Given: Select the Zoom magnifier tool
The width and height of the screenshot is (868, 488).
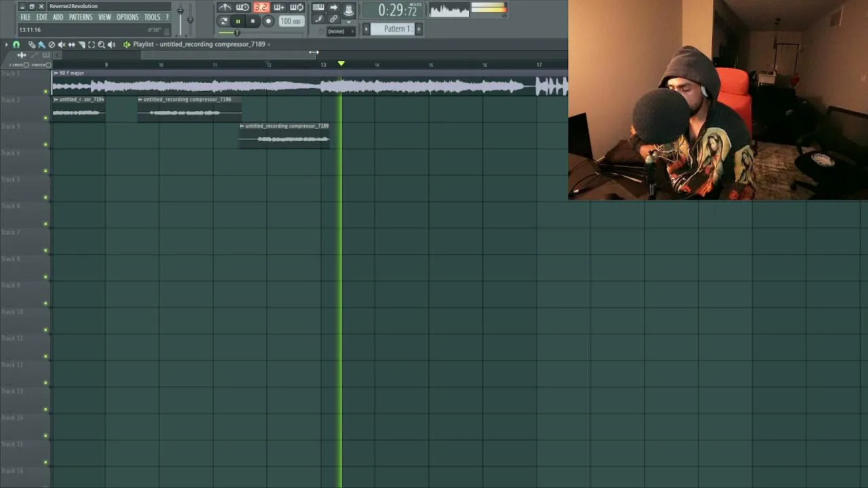Looking at the screenshot, I should coord(101,45).
